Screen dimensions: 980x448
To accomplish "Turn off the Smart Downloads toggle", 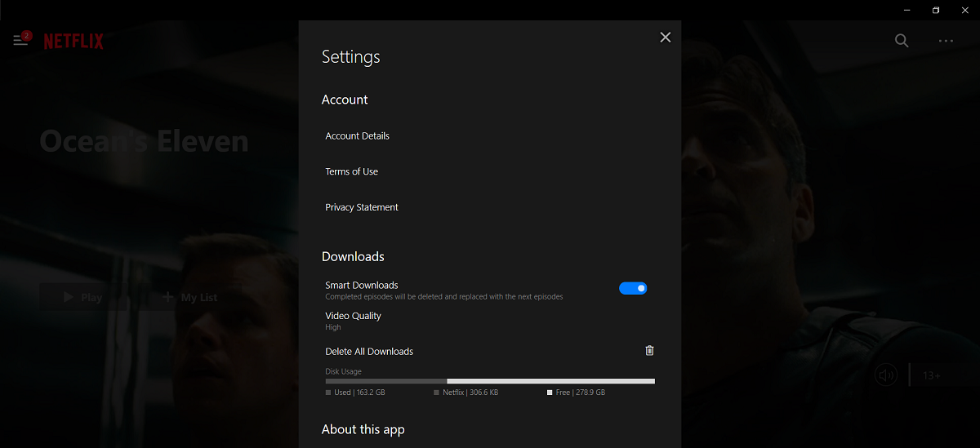I will click(x=633, y=288).
